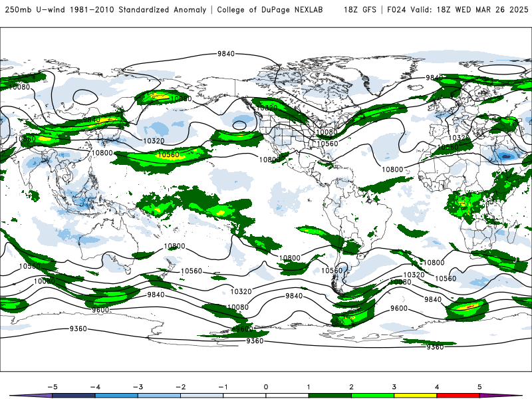Click the title '250mb U-wind 1981-2010 Standardized Anomaly'
This screenshot has width=532, height=399.
tap(106, 10)
